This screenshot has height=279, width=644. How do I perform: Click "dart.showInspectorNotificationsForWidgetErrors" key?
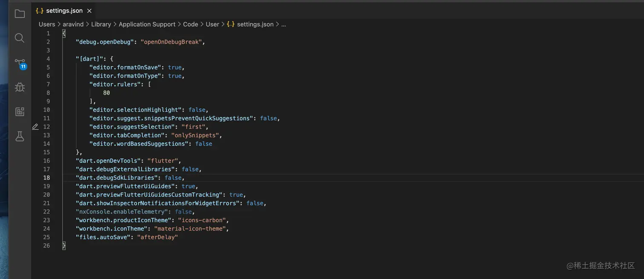158,204
